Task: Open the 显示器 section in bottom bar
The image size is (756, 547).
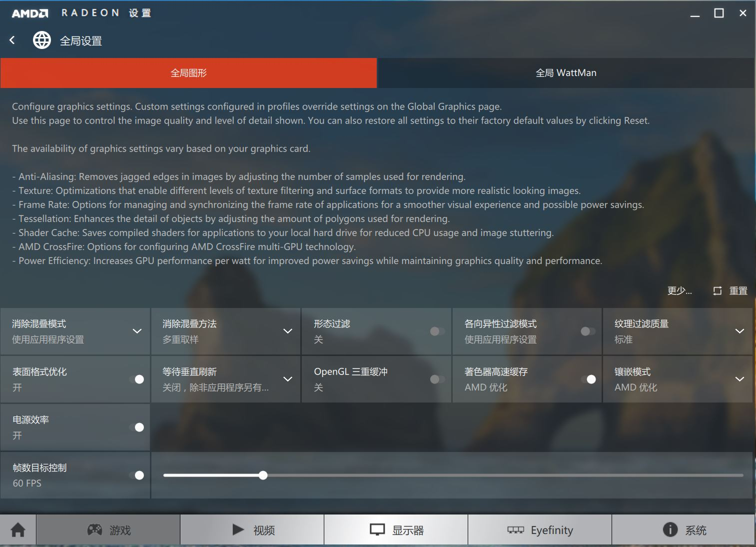Action: point(396,529)
